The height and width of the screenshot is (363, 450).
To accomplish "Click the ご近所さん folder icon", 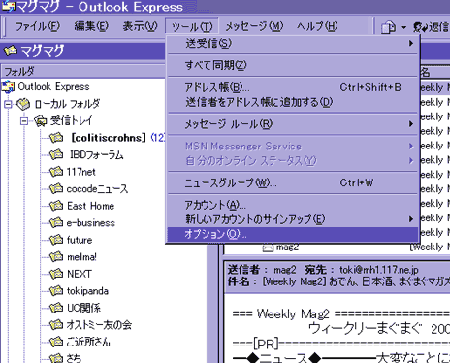I will pos(56,342).
